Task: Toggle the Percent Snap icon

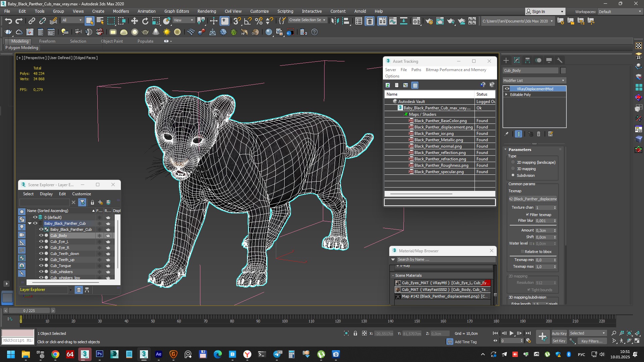Action: pyautogui.click(x=258, y=21)
